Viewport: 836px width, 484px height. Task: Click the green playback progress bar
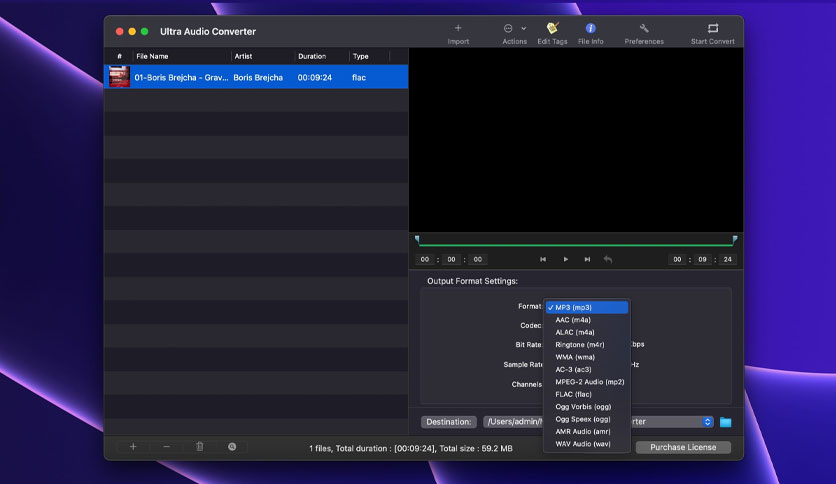[576, 245]
